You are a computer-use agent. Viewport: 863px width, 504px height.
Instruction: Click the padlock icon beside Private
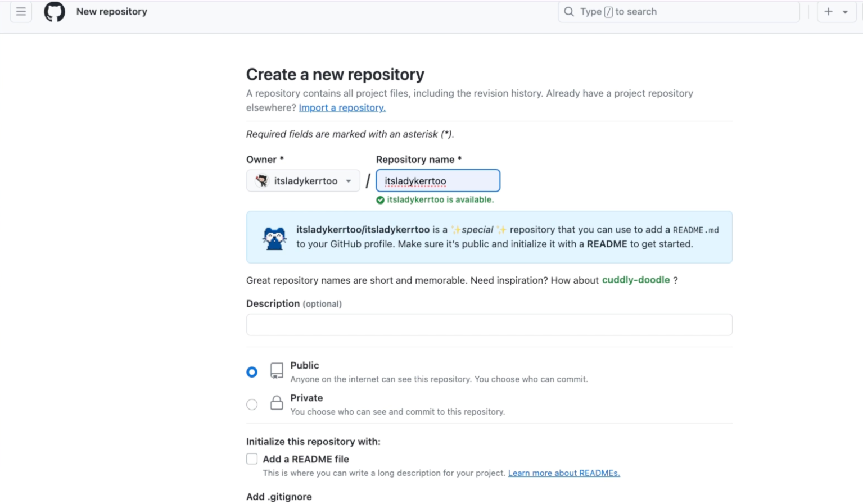[277, 403]
